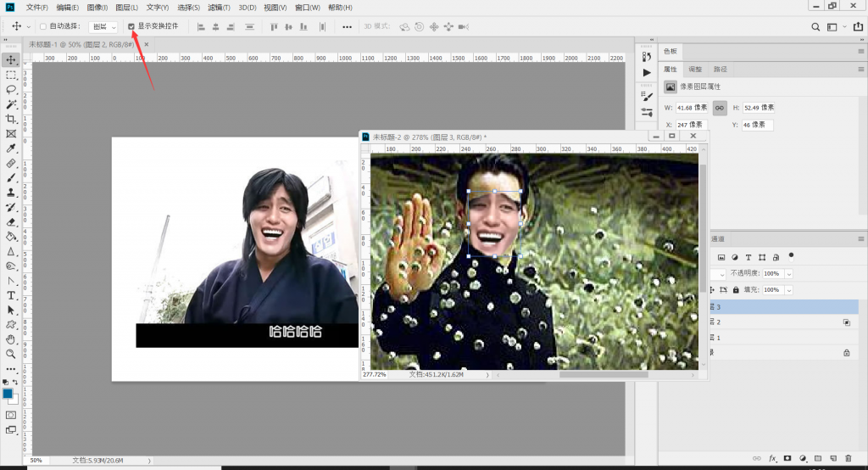Open the Actions panel play icon

tap(647, 73)
